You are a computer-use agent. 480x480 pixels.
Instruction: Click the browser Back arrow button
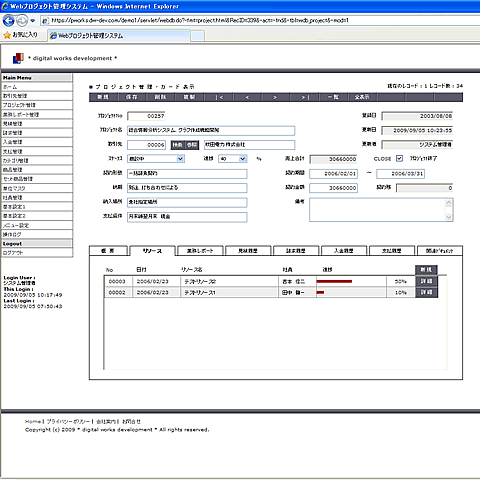pyautogui.click(x=8, y=21)
